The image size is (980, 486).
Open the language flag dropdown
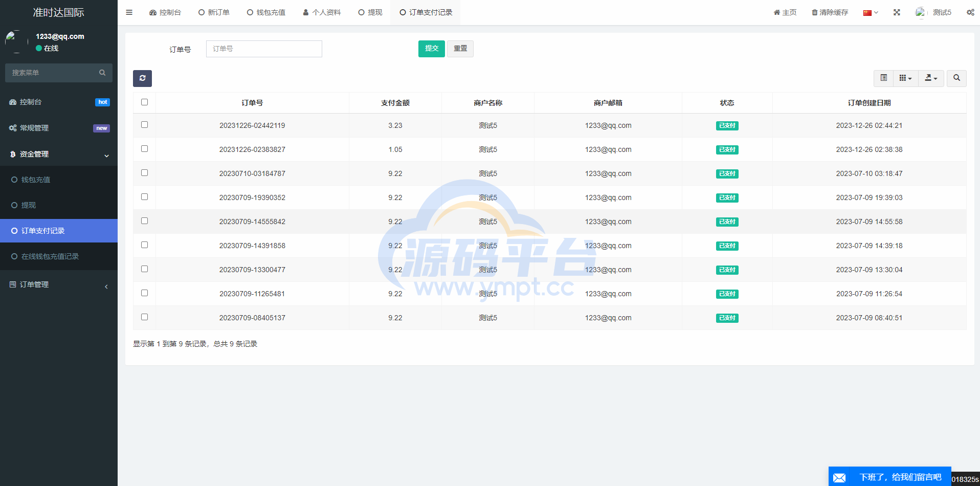[x=871, y=12]
